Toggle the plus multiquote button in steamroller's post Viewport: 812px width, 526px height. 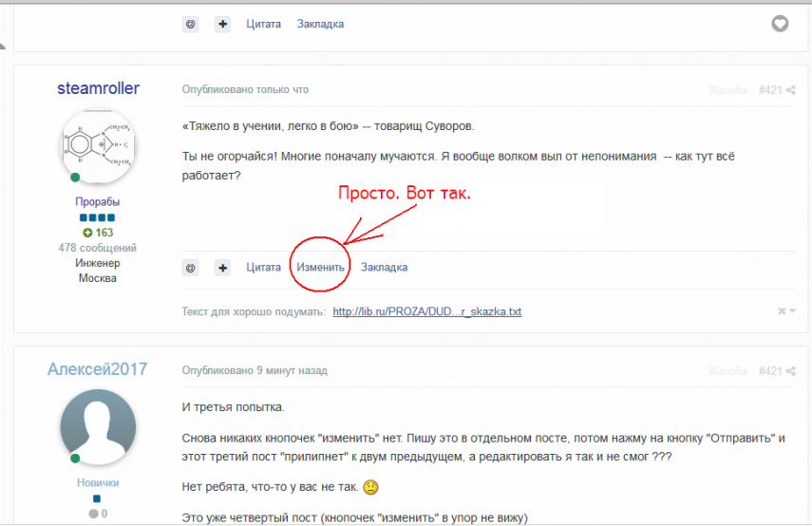pos(222,268)
